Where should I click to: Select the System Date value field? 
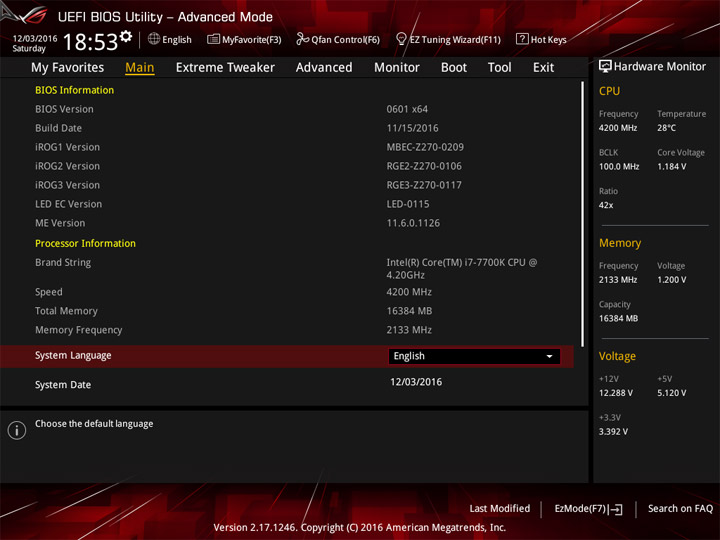click(x=416, y=382)
